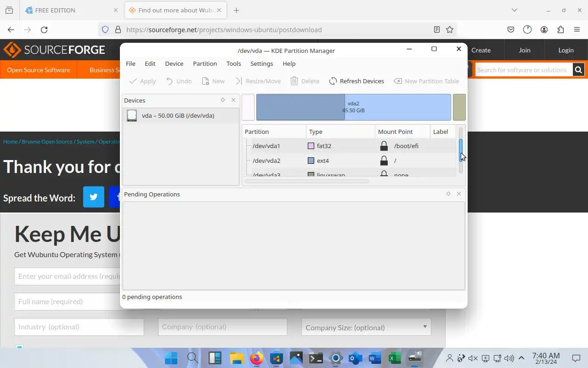Image resolution: width=588 pixels, height=368 pixels.
Task: Open the Settings menu
Action: click(261, 63)
